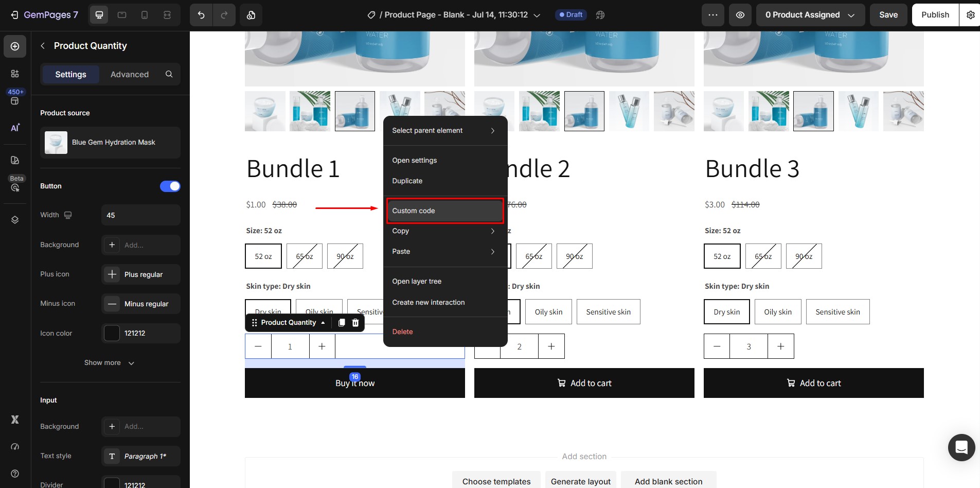980x488 pixels.
Task: Choose Custom code from context menu
Action: click(x=445, y=211)
